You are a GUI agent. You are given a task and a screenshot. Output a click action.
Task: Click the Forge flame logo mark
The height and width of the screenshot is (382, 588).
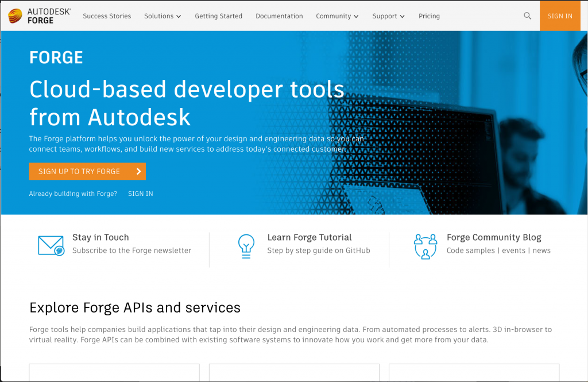[x=14, y=16]
